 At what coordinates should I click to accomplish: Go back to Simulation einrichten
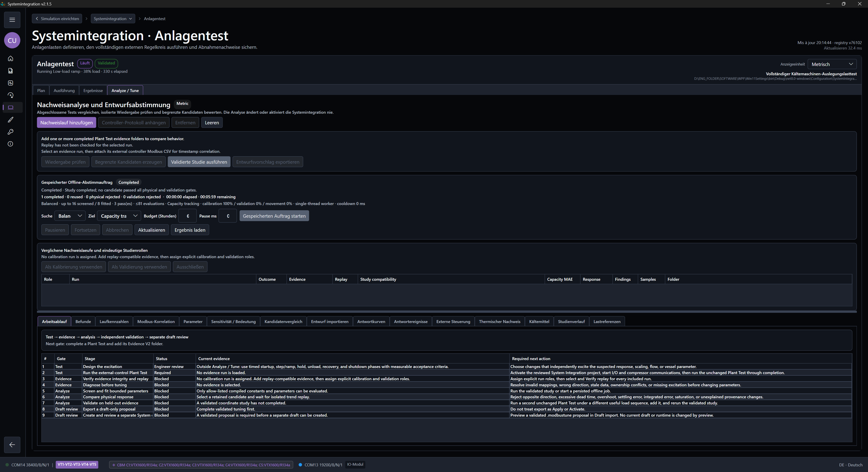(57, 19)
